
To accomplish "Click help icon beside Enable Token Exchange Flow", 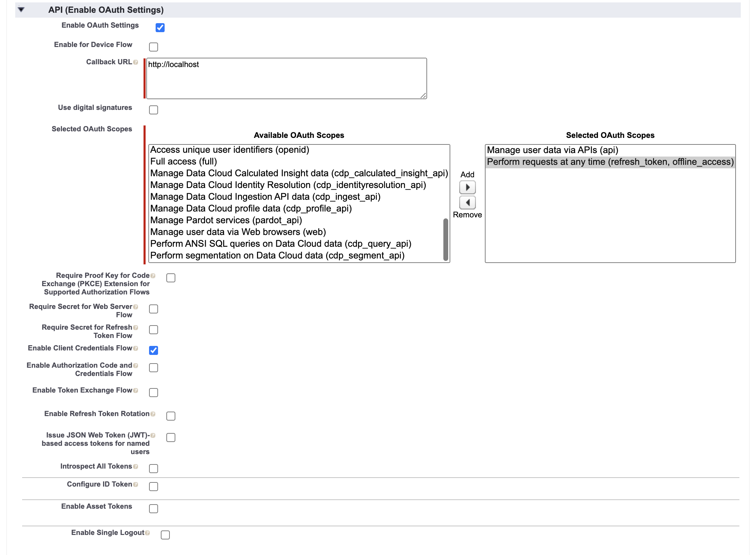I will (136, 391).
